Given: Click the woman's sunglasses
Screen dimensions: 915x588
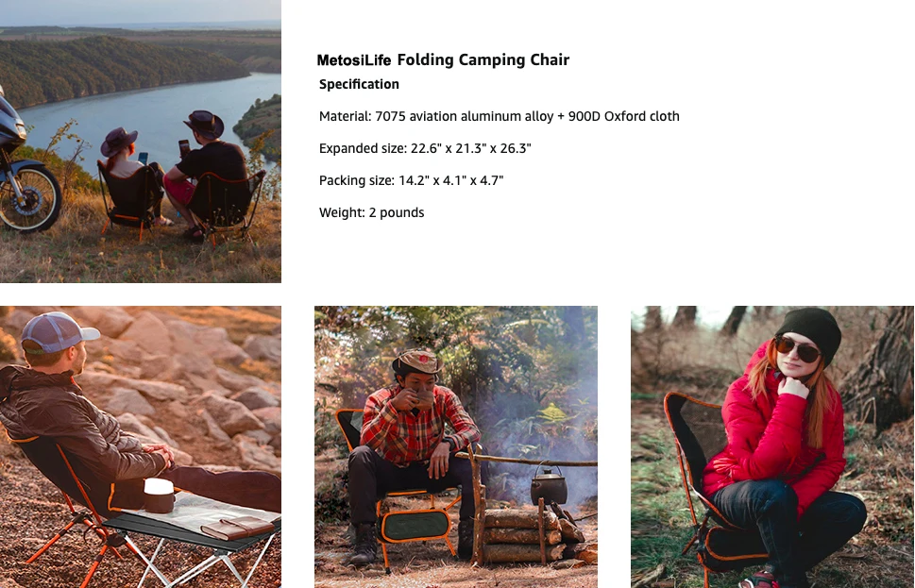Looking at the screenshot, I should (797, 349).
